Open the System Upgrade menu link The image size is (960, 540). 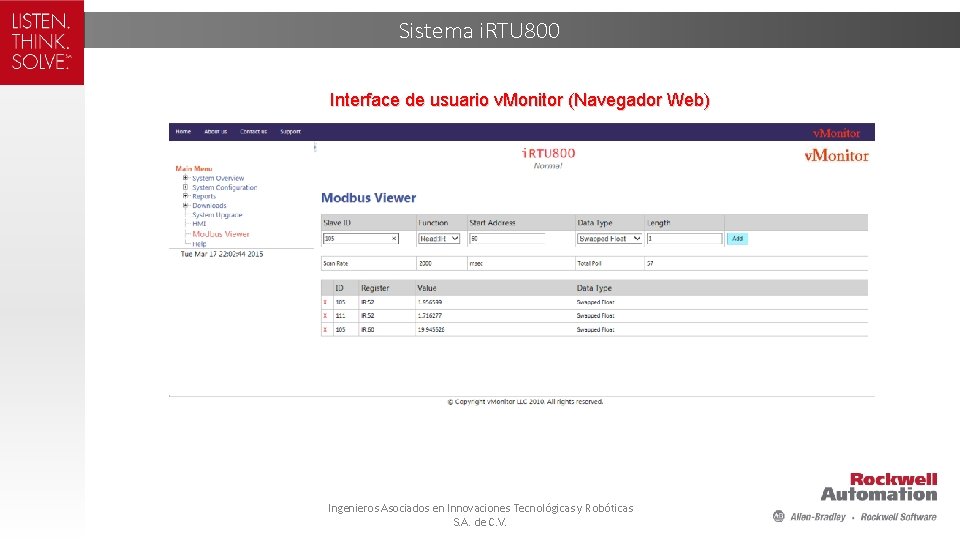pyautogui.click(x=217, y=215)
